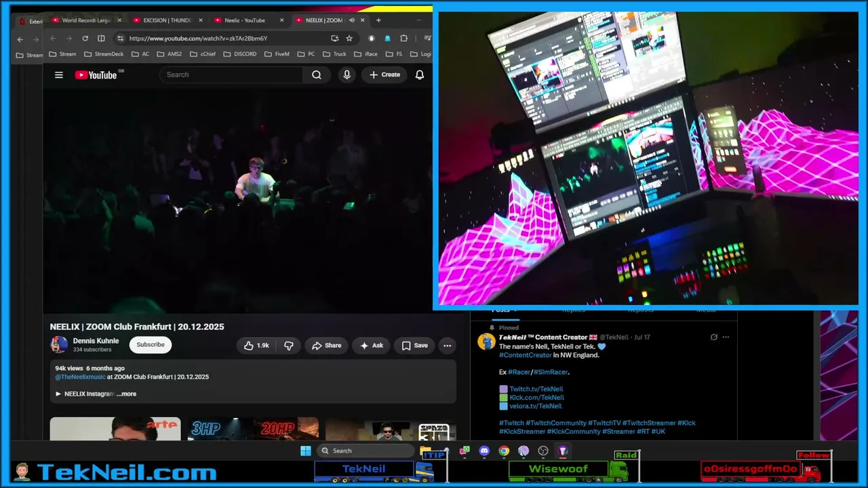Screen dimensions: 868x488
Task: Click the Create button on YouTube
Action: (x=384, y=75)
